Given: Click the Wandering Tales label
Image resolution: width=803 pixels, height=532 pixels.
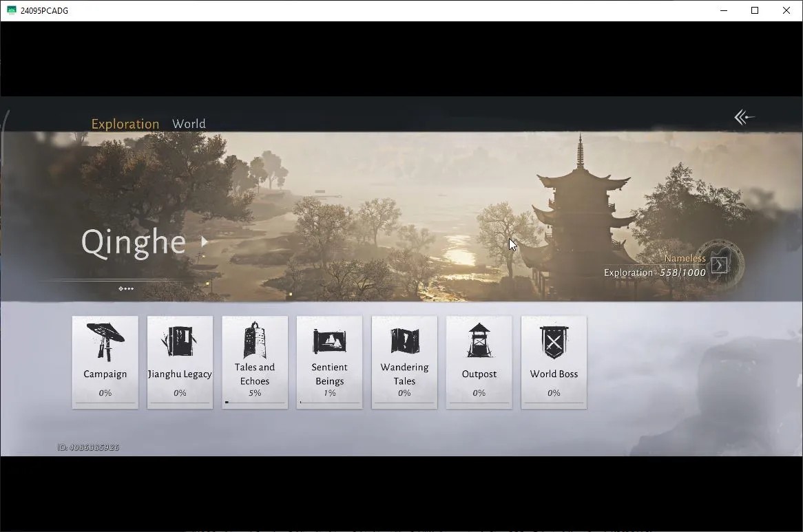Looking at the screenshot, I should (404, 374).
